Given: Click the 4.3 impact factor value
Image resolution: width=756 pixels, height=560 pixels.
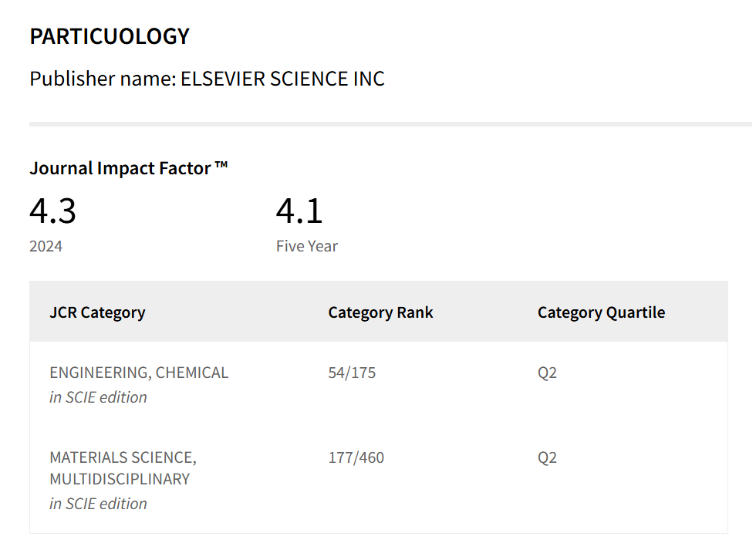Looking at the screenshot, I should point(52,211).
